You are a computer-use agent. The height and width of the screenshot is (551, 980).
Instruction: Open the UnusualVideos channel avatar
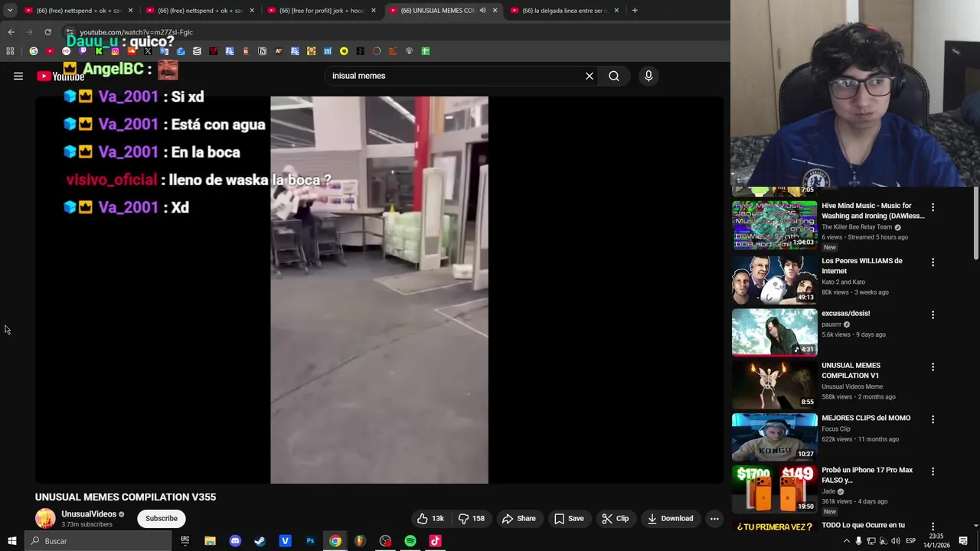(45, 518)
